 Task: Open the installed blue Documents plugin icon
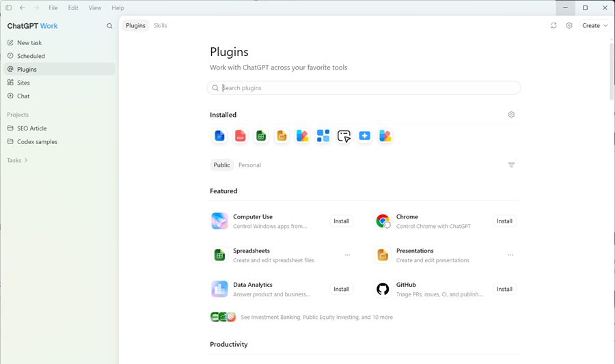tap(219, 136)
